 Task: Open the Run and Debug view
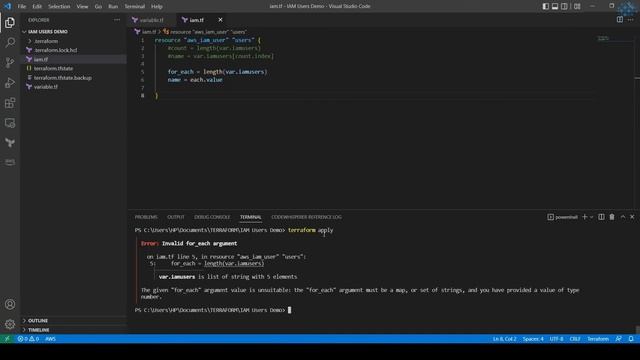pos(10,82)
